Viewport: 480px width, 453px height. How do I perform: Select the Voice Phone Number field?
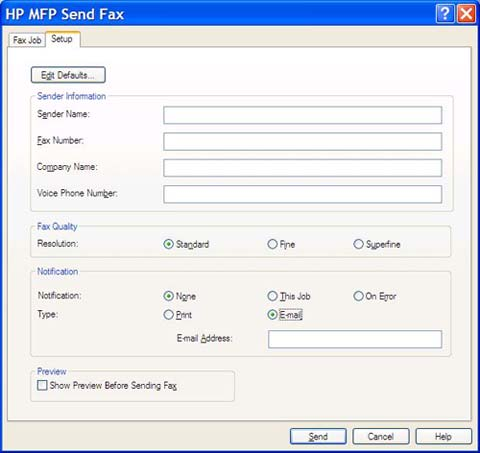pyautogui.click(x=303, y=194)
